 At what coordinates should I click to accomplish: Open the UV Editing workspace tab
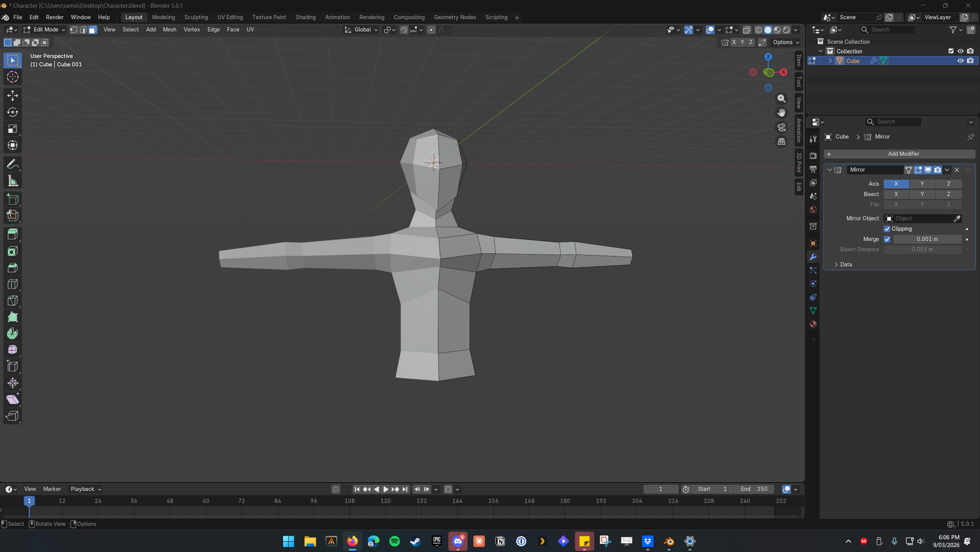point(230,17)
